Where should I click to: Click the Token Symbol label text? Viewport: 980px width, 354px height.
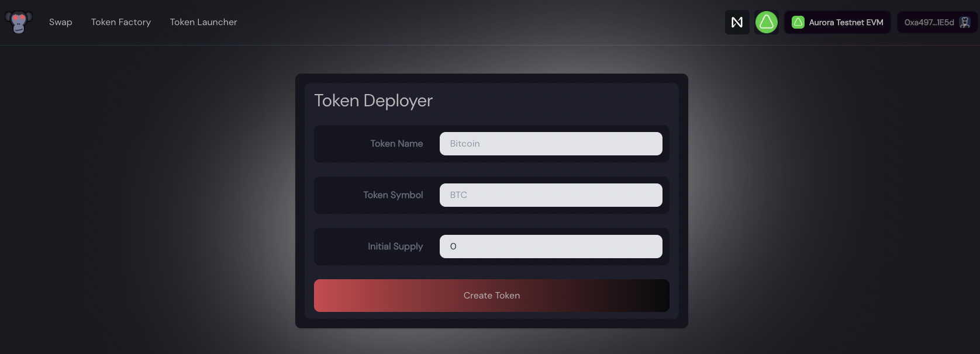393,195
